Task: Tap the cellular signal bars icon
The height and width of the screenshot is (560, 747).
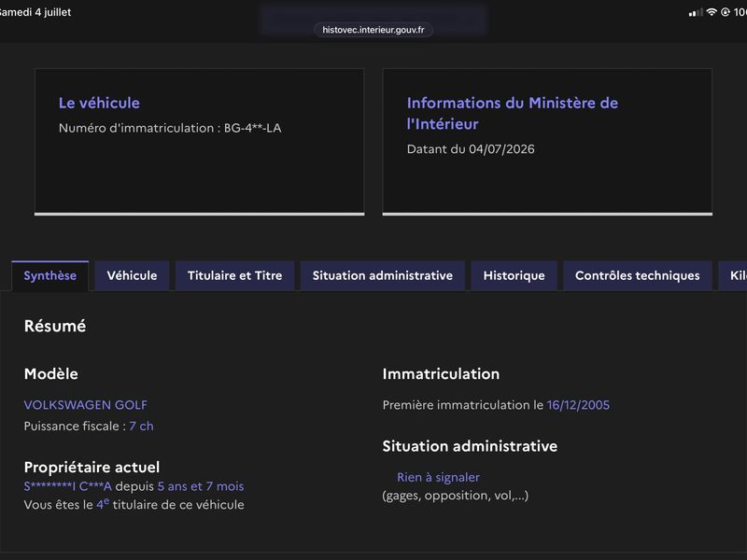Action: (x=696, y=12)
